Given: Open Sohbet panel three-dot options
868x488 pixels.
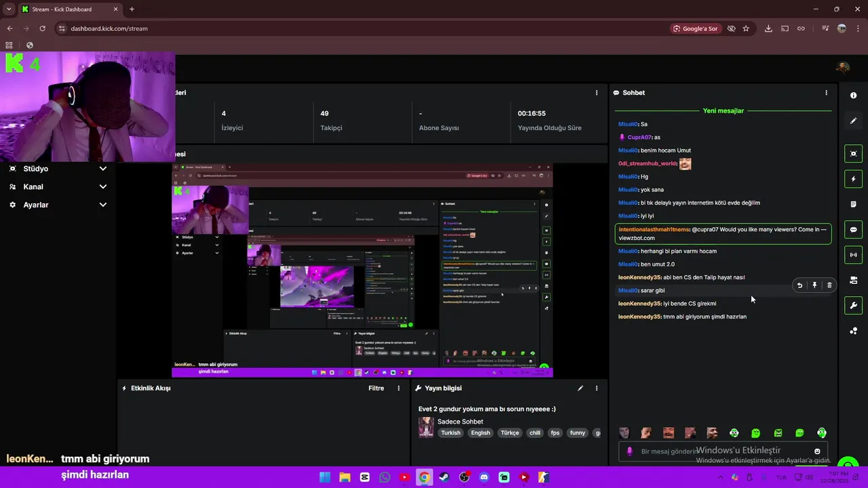Looking at the screenshot, I should tap(826, 93).
